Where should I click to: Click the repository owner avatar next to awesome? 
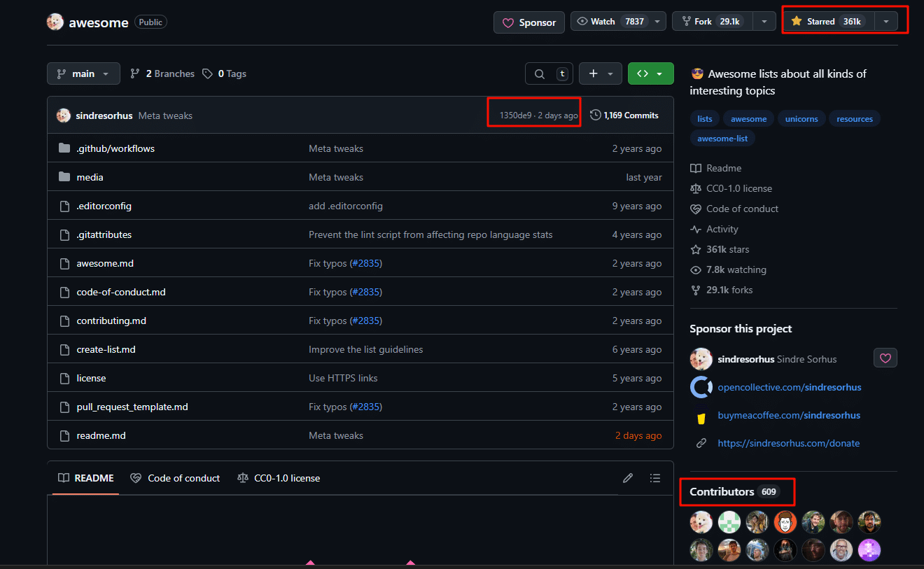pyautogui.click(x=55, y=22)
